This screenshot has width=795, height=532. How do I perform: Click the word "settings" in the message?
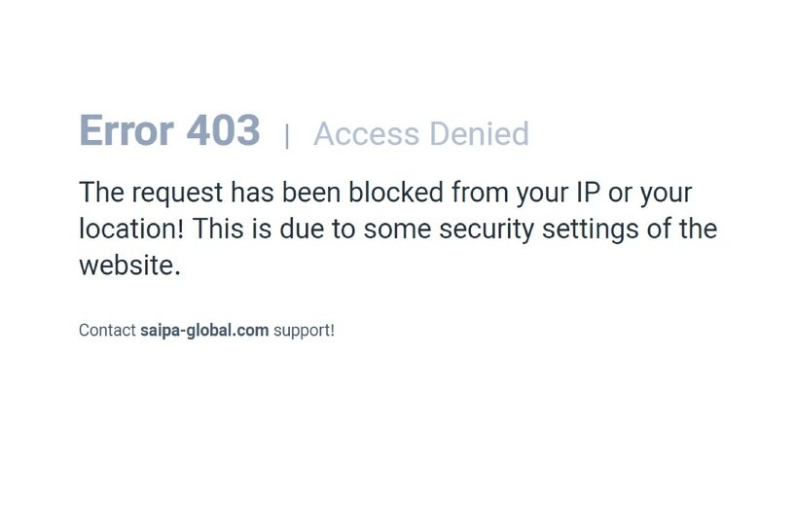click(x=590, y=230)
